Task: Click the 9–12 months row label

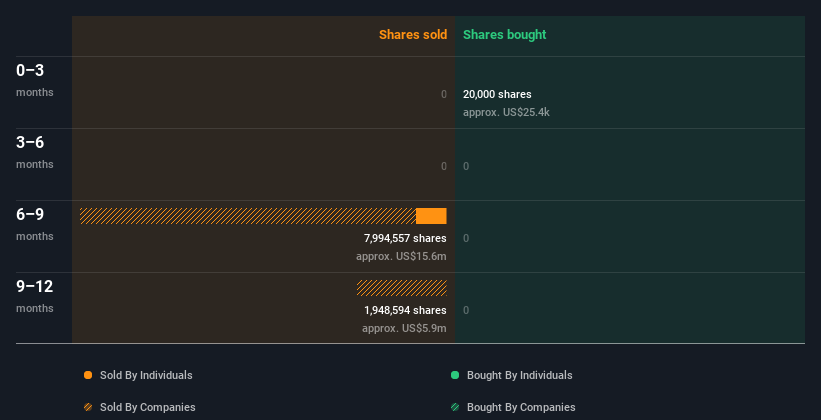Action: click(35, 296)
